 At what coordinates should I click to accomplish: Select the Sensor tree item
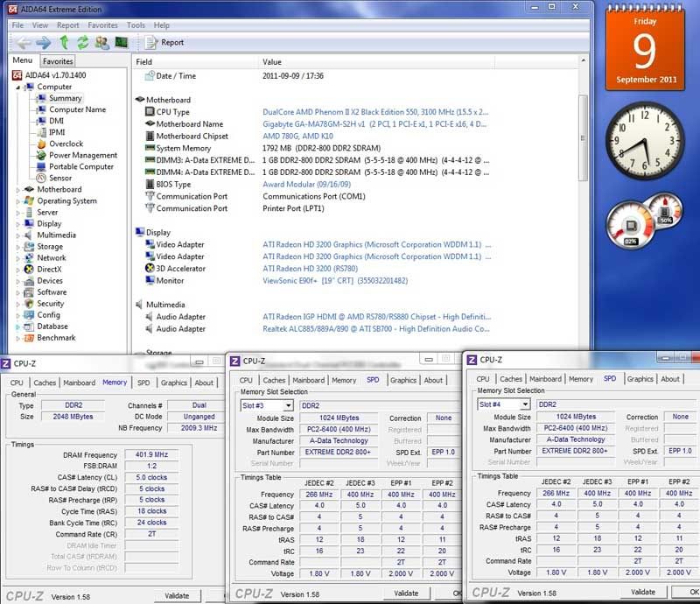(x=60, y=178)
